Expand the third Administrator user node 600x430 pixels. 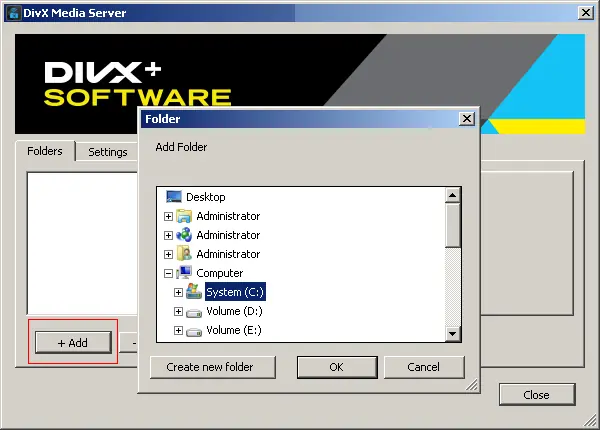168,254
